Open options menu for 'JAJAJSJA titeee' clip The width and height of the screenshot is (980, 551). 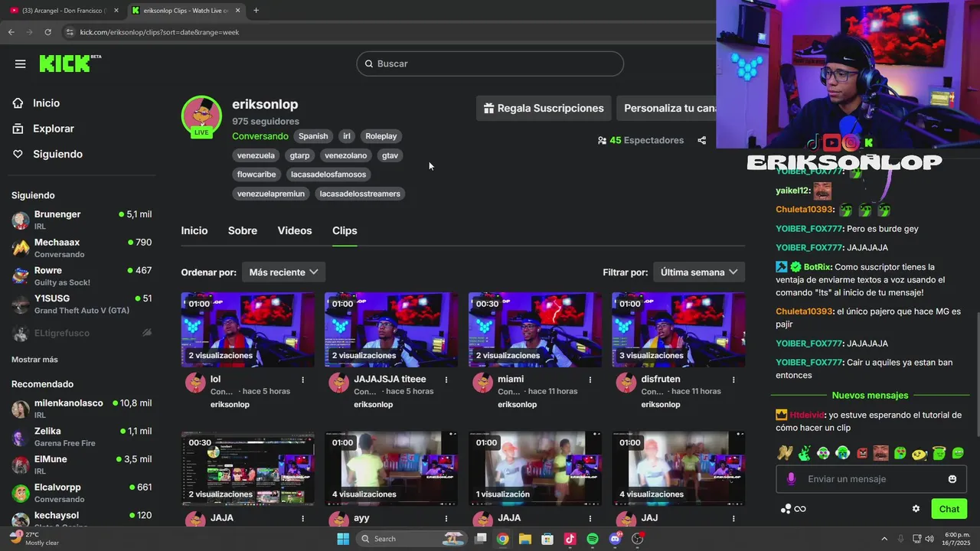point(446,380)
